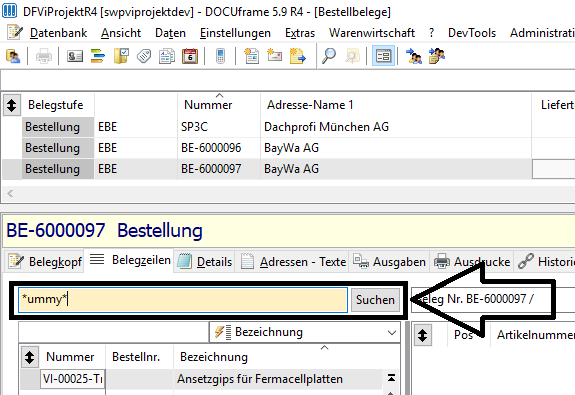Open the Datenbank menu
The height and width of the screenshot is (395, 575).
point(59,33)
